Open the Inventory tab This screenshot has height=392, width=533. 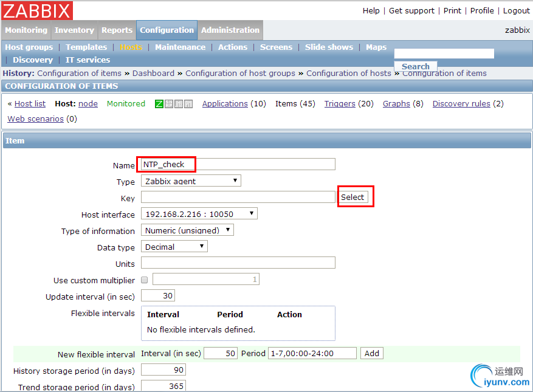click(74, 30)
